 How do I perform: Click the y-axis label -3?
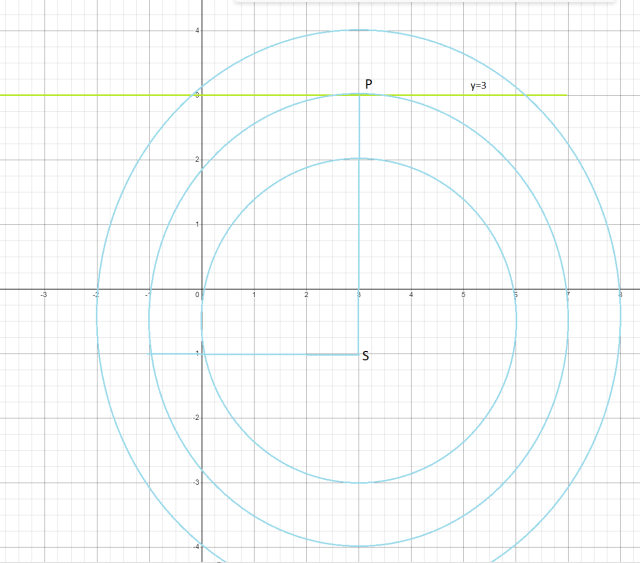196,482
